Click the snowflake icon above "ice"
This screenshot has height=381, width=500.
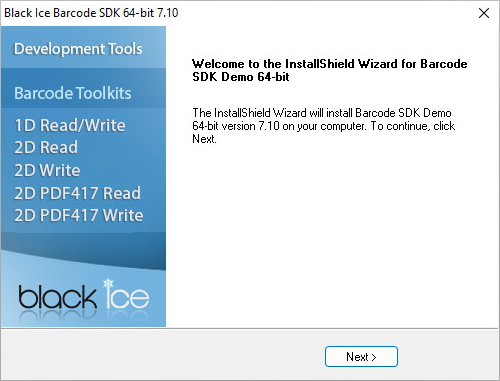108,284
